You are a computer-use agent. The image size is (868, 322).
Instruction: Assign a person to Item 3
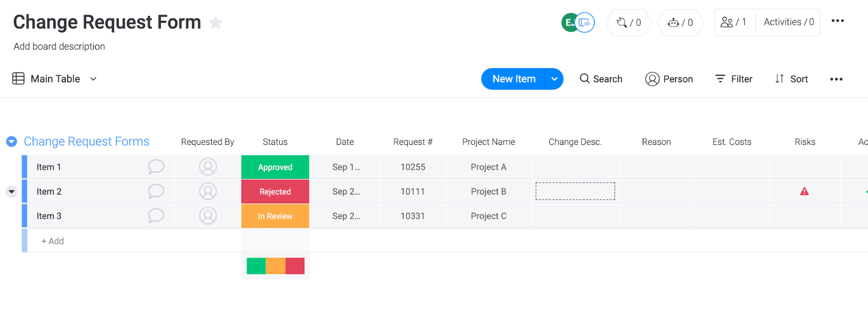[208, 216]
